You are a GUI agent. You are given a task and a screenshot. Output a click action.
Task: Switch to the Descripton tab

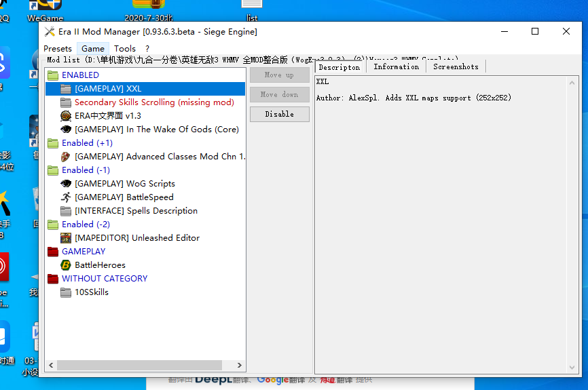(x=339, y=67)
